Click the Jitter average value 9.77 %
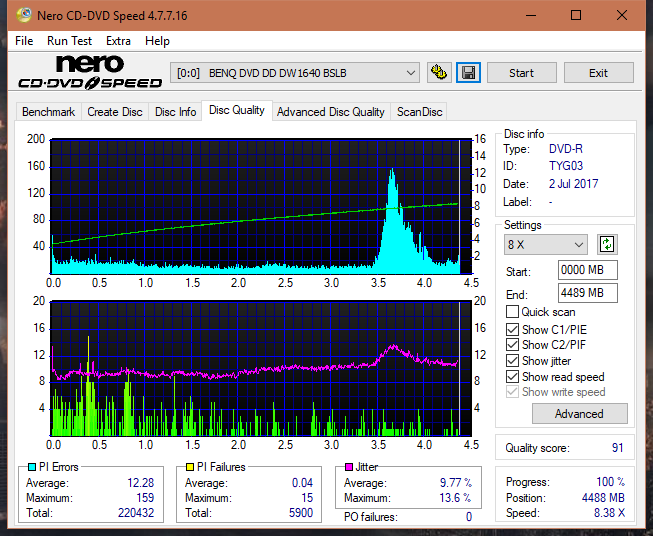 [456, 483]
